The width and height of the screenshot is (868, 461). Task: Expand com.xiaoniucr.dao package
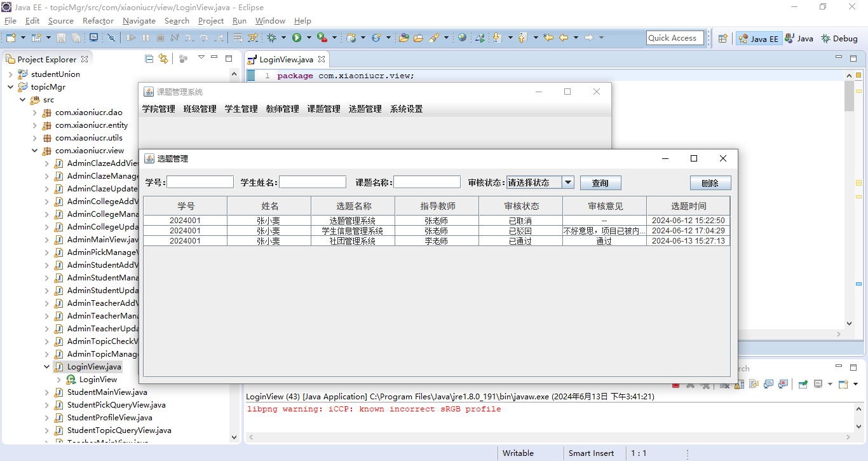[34, 113]
